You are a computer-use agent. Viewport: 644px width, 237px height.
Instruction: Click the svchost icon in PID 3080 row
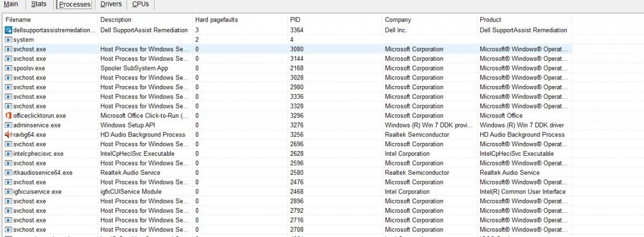pyautogui.click(x=8, y=49)
